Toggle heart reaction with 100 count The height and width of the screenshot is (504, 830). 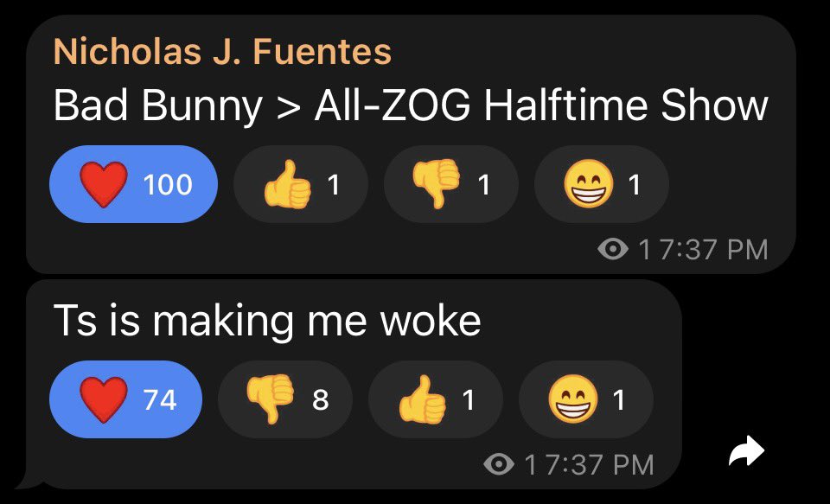(132, 184)
